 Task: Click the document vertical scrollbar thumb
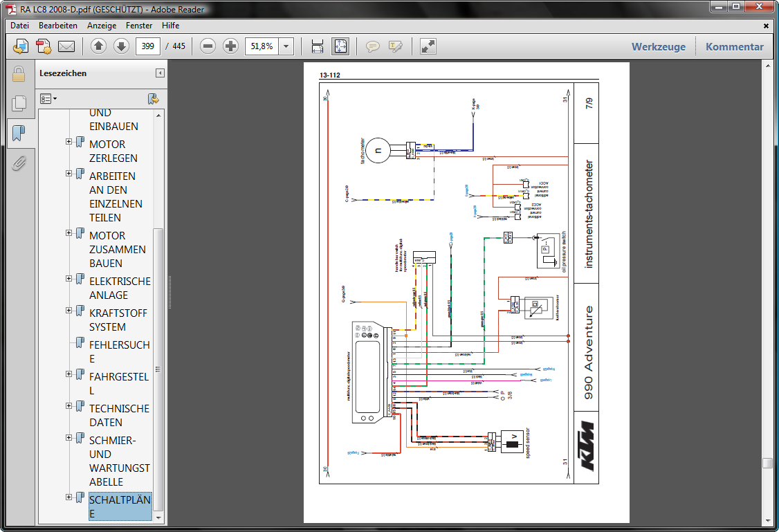pyautogui.click(x=767, y=464)
